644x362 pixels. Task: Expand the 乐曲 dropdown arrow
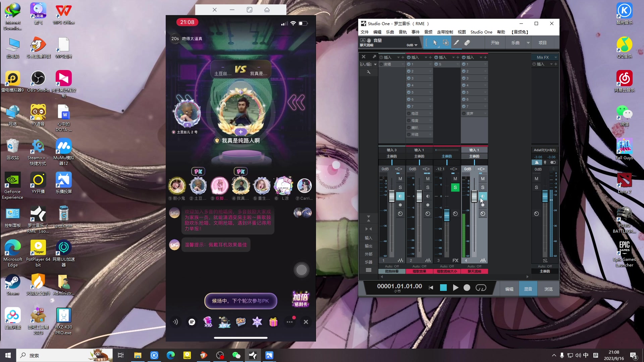coord(528,43)
